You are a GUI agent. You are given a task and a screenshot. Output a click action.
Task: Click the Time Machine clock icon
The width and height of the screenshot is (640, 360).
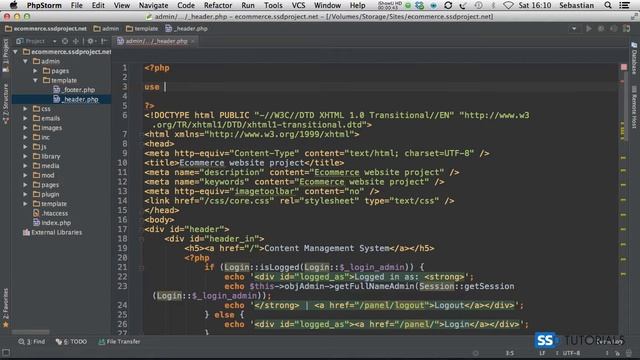click(x=478, y=5)
